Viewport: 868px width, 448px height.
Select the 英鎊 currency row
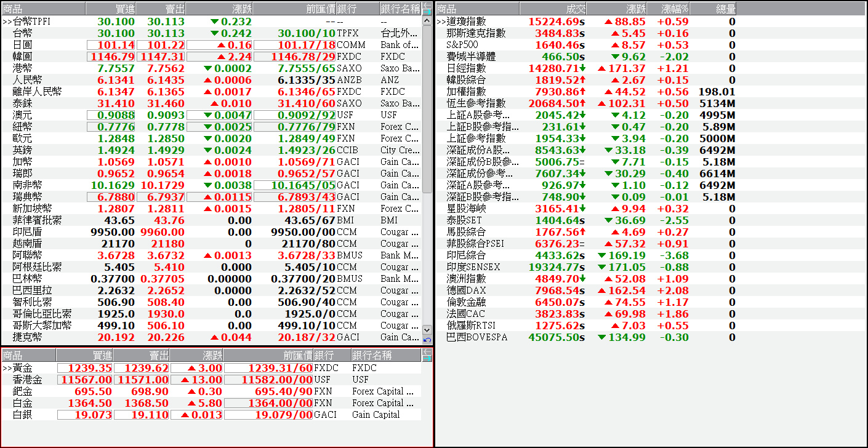[x=211, y=150]
